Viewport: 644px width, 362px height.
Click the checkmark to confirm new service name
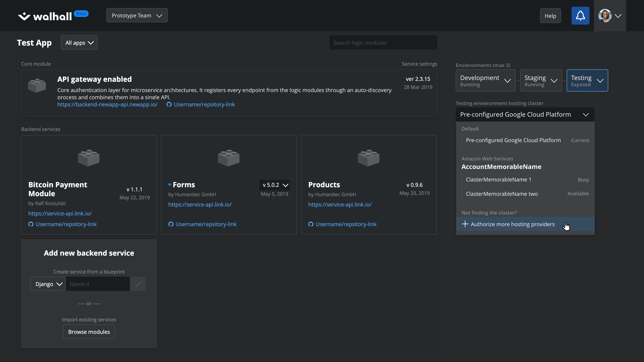pos(138,284)
